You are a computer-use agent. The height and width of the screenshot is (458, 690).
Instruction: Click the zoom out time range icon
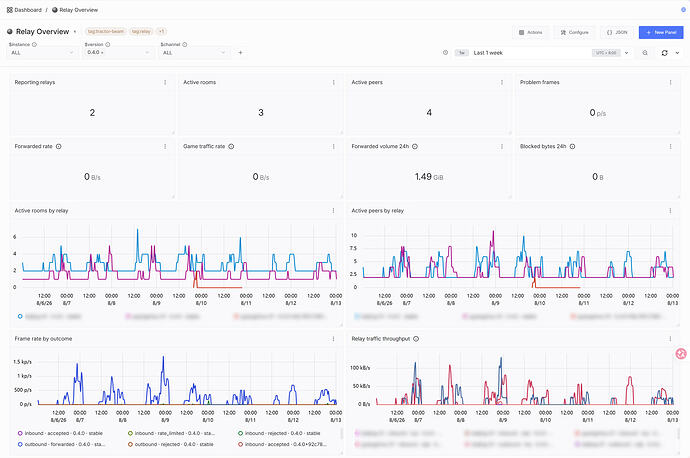pos(645,53)
